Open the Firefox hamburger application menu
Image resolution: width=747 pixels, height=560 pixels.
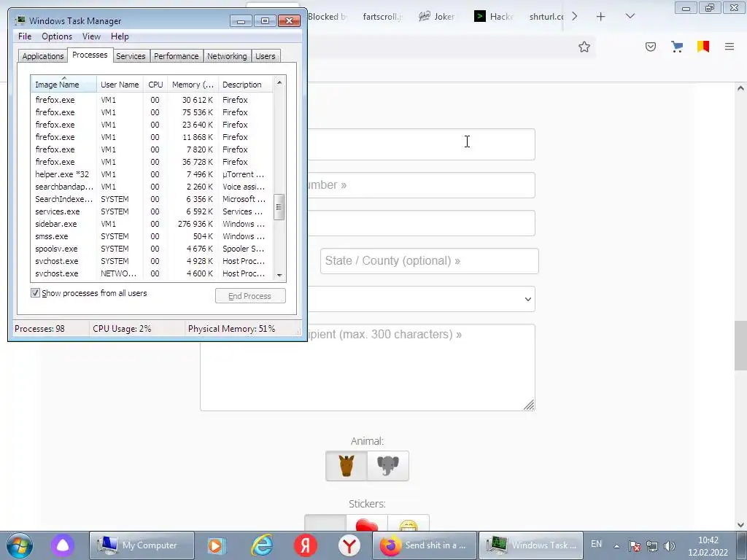(x=729, y=47)
